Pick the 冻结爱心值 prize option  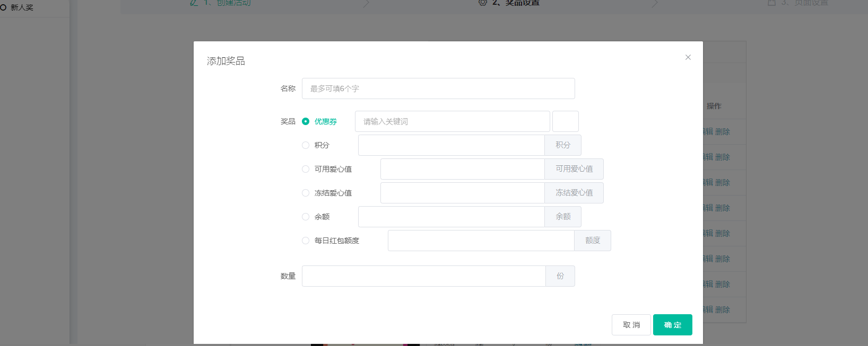306,193
